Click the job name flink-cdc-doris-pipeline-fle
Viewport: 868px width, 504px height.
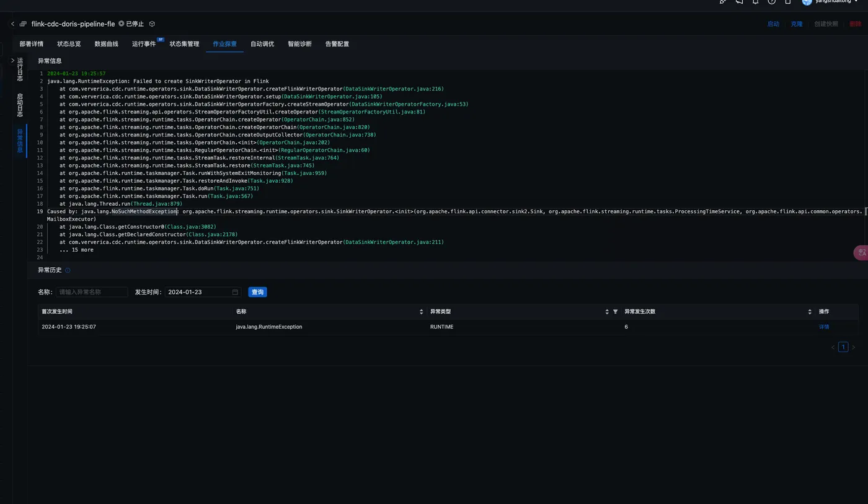coord(73,24)
